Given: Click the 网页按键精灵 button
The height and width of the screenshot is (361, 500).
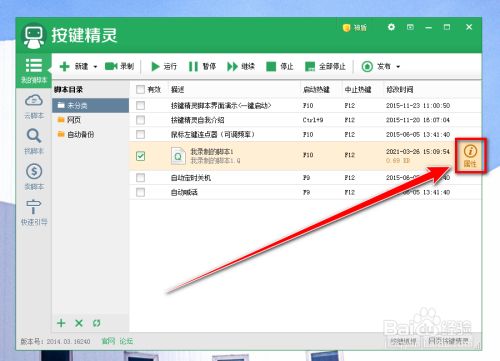Looking at the screenshot, I should [x=448, y=341].
